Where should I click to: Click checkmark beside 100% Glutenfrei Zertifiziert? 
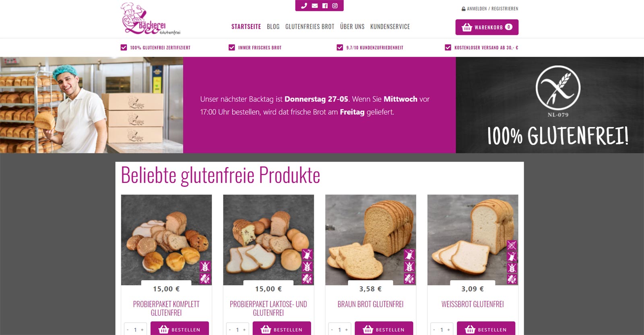(x=124, y=47)
